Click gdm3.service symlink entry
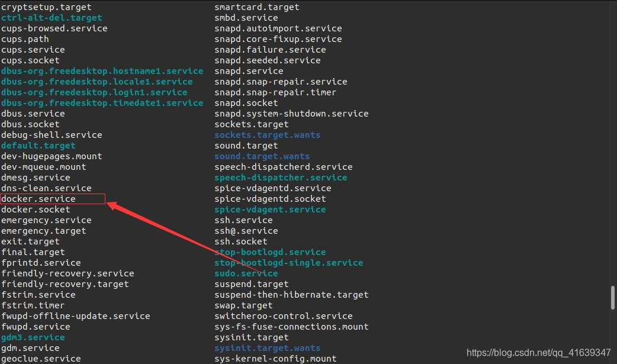617x364 pixels. pyautogui.click(x=33, y=337)
